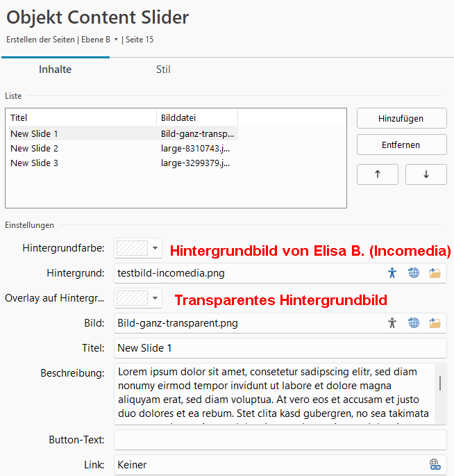Image resolution: width=454 pixels, height=476 pixels.
Task: Move the selected slide up with the arrow
Action: coord(378,174)
